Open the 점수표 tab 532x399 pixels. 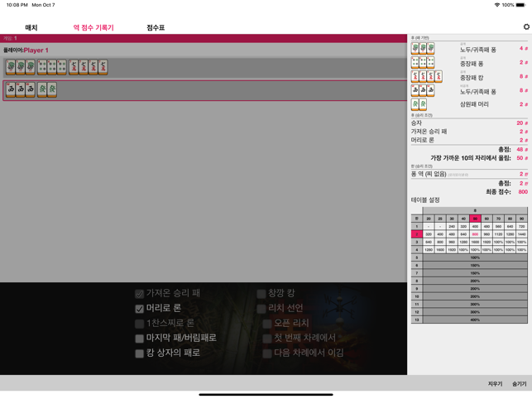tap(156, 27)
